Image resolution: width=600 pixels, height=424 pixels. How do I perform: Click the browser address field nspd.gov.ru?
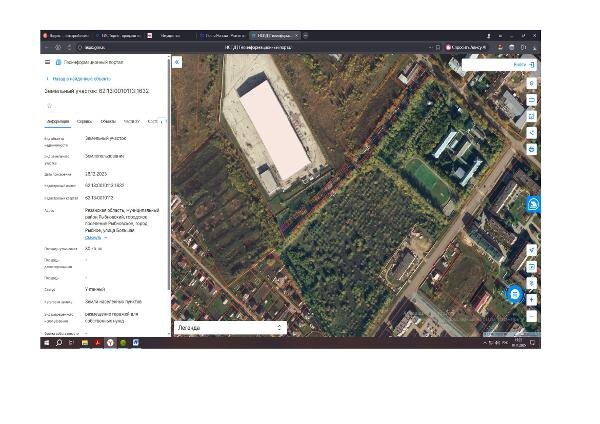pyautogui.click(x=95, y=47)
